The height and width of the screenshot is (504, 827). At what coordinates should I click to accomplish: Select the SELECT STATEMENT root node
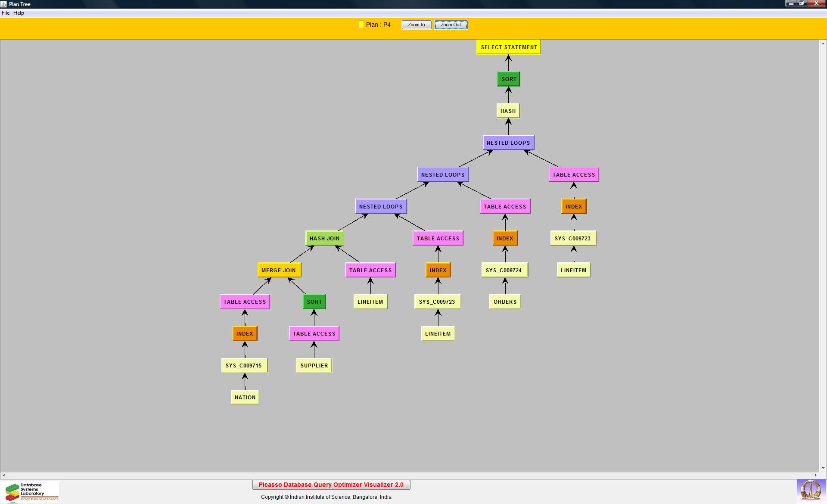(508, 47)
